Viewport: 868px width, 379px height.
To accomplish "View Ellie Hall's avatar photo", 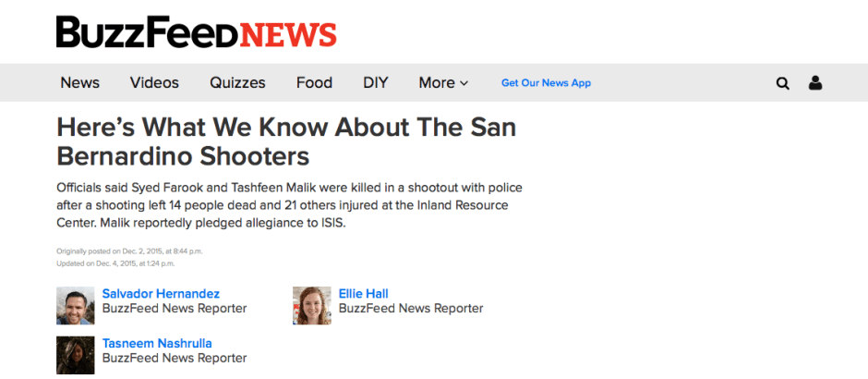I will [312, 305].
